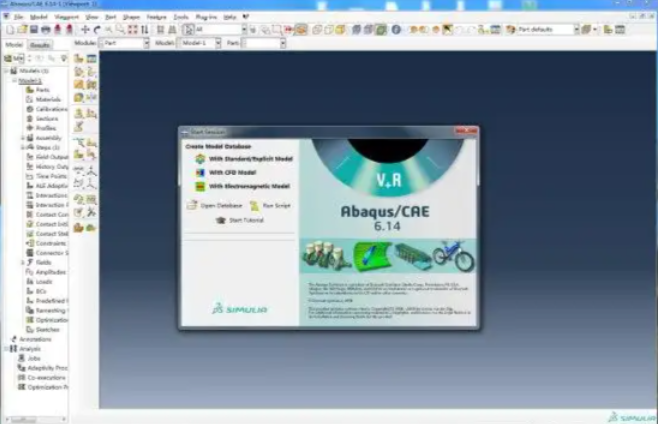Open the Feature menu

pyautogui.click(x=157, y=17)
